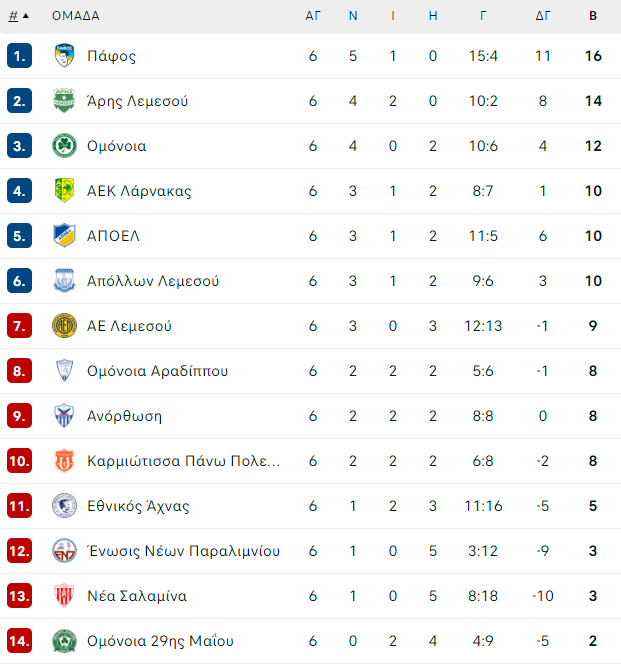Open the Ομόνοια Αραδίππου team link
This screenshot has height=666, width=621.
(158, 371)
